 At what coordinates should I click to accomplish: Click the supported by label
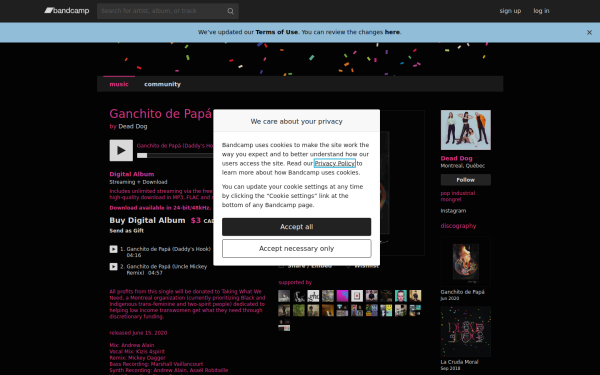(295, 282)
